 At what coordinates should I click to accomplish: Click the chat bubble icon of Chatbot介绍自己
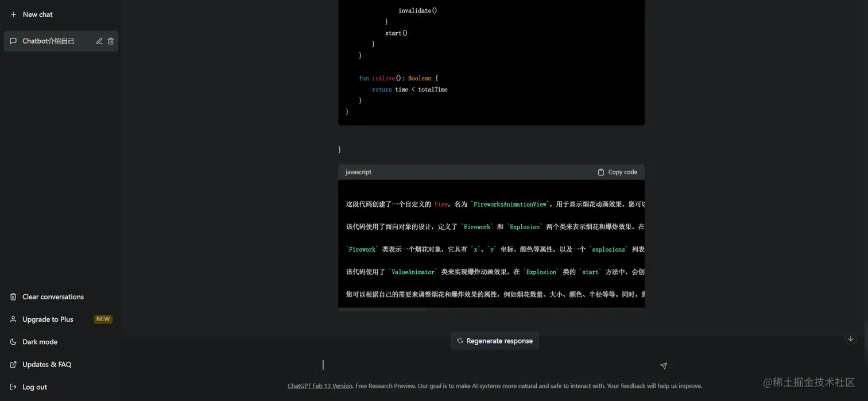click(x=13, y=41)
